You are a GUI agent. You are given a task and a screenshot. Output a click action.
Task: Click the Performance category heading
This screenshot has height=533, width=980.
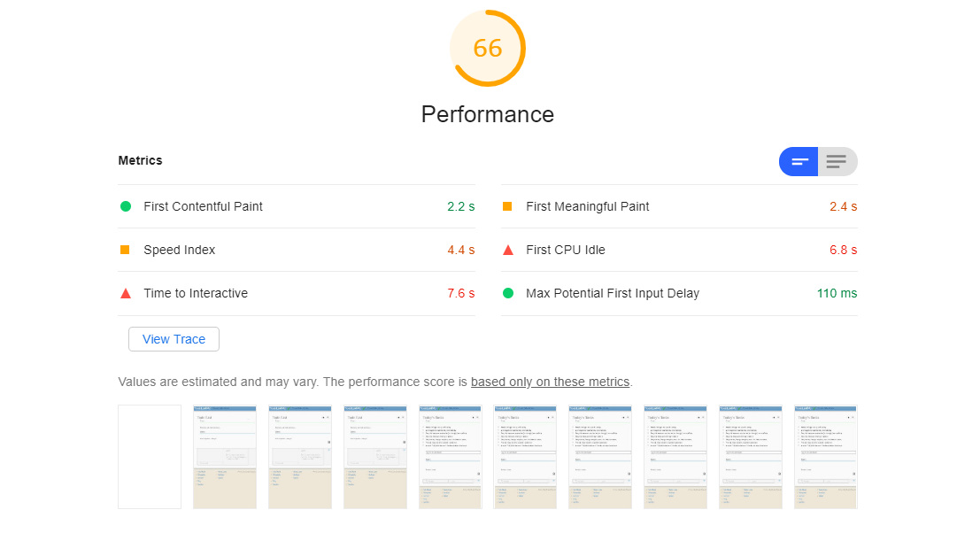[x=488, y=114]
